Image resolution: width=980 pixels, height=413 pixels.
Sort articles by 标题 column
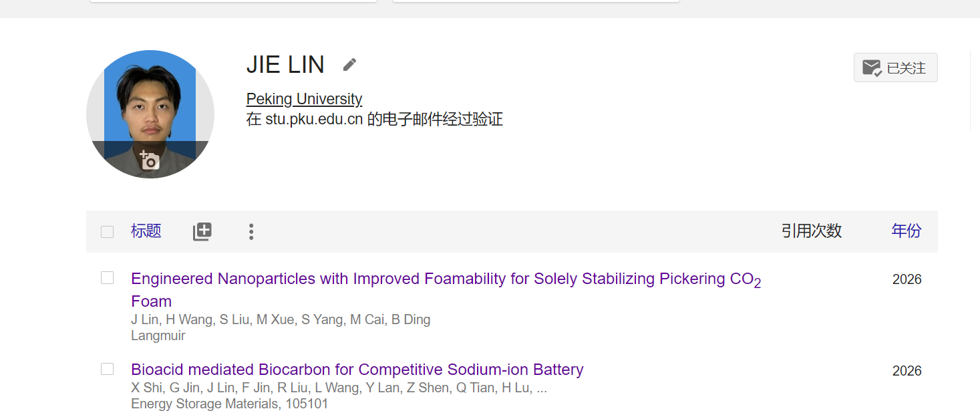[146, 231]
